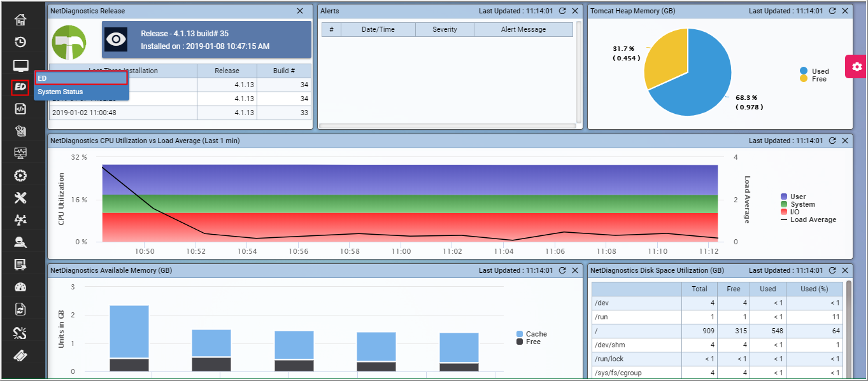Open the dashboard gauge sidebar icon

pos(20,286)
